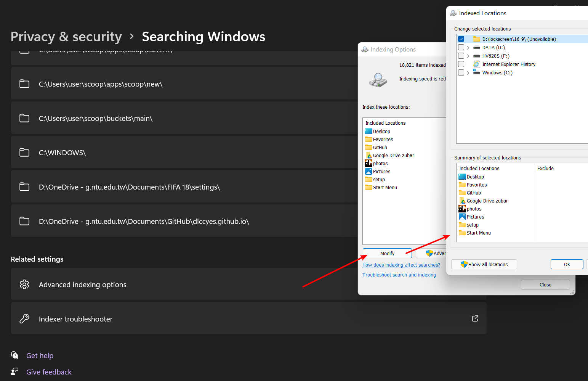The height and width of the screenshot is (381, 588).
Task: Click Included Locations header in Summary list
Action: tap(479, 168)
